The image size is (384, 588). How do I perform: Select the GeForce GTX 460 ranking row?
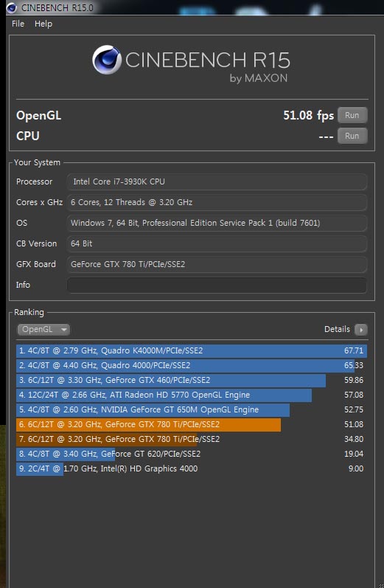192,380
